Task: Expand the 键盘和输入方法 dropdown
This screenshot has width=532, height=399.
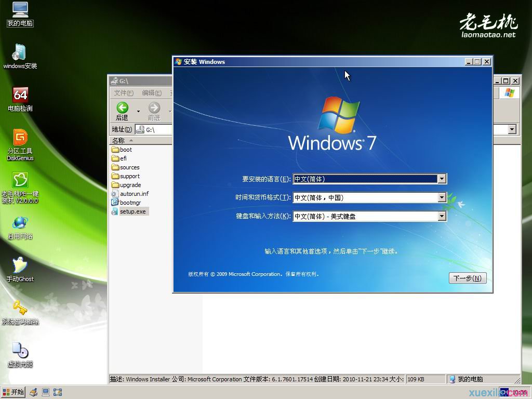Action: point(442,216)
